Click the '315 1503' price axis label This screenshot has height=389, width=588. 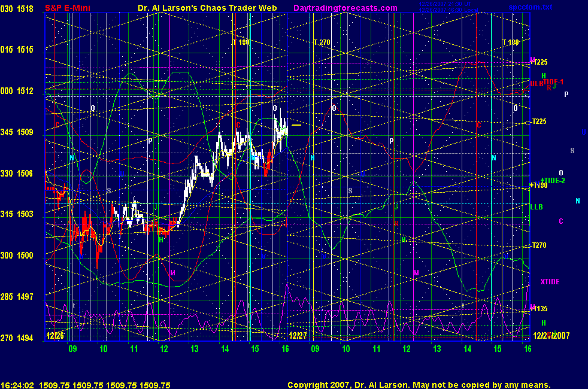[x=17, y=214]
